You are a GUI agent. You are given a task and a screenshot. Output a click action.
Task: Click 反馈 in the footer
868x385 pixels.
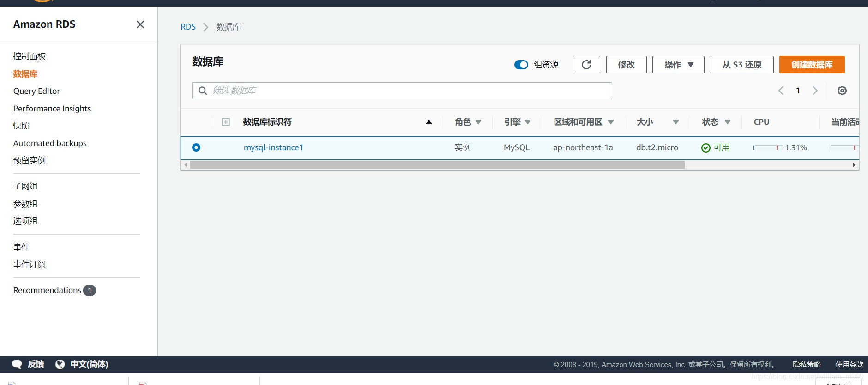(x=36, y=364)
